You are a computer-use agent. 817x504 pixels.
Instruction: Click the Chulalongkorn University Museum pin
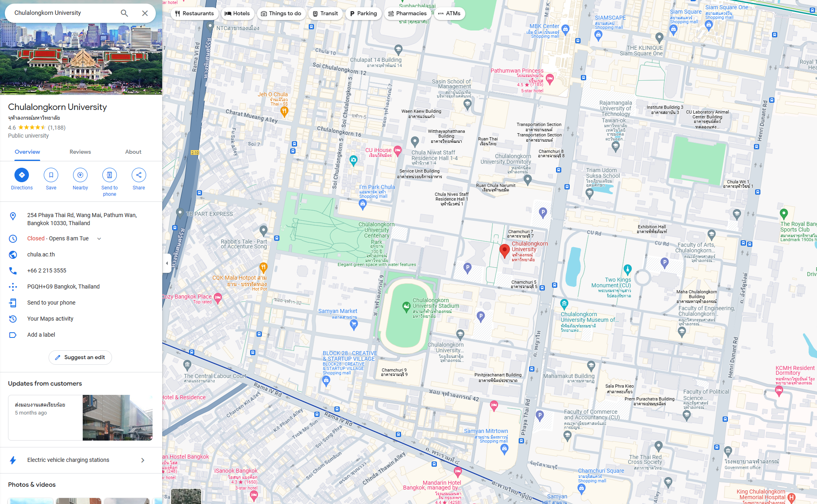[x=564, y=304]
